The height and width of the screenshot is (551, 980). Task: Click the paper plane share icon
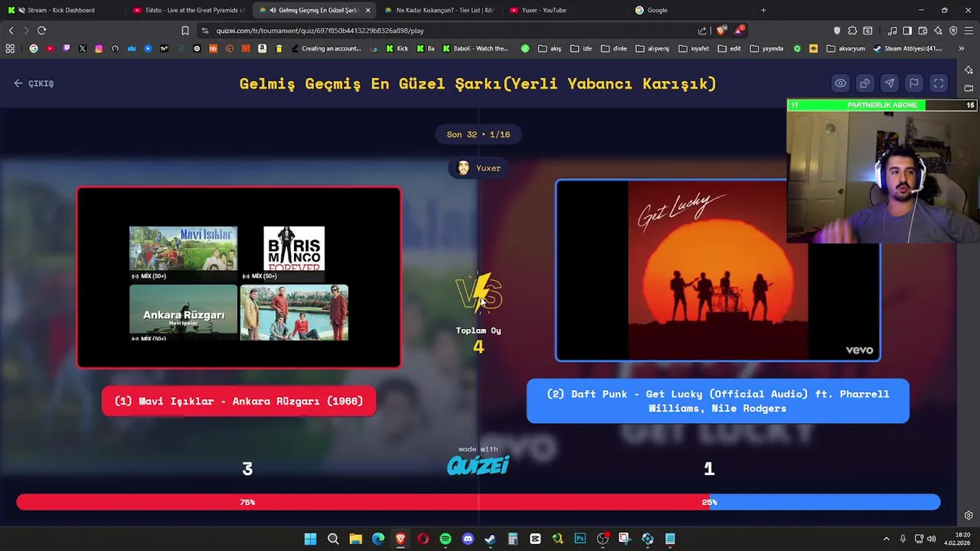tap(890, 83)
